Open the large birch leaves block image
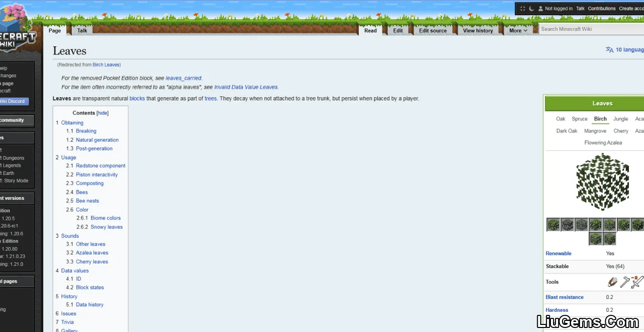Screen dimensions: 644x332 tap(603, 182)
